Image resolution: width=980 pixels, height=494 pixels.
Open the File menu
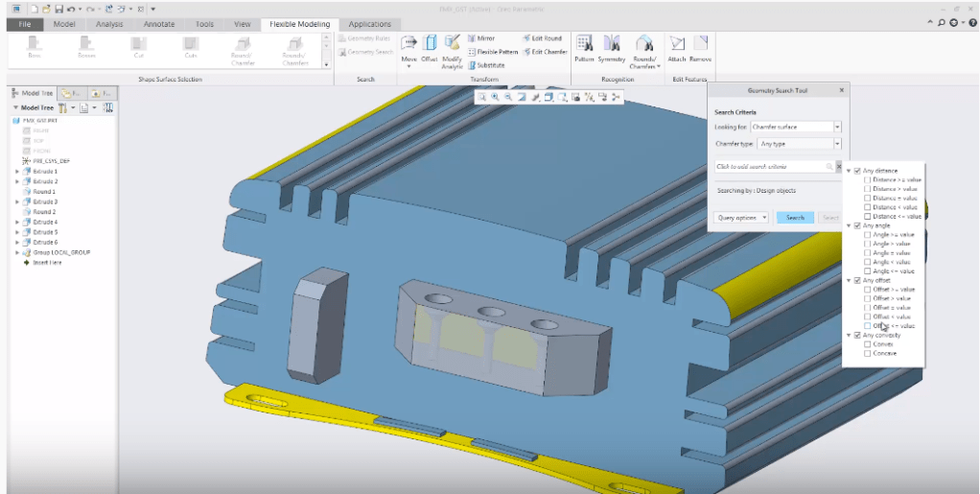(x=27, y=24)
